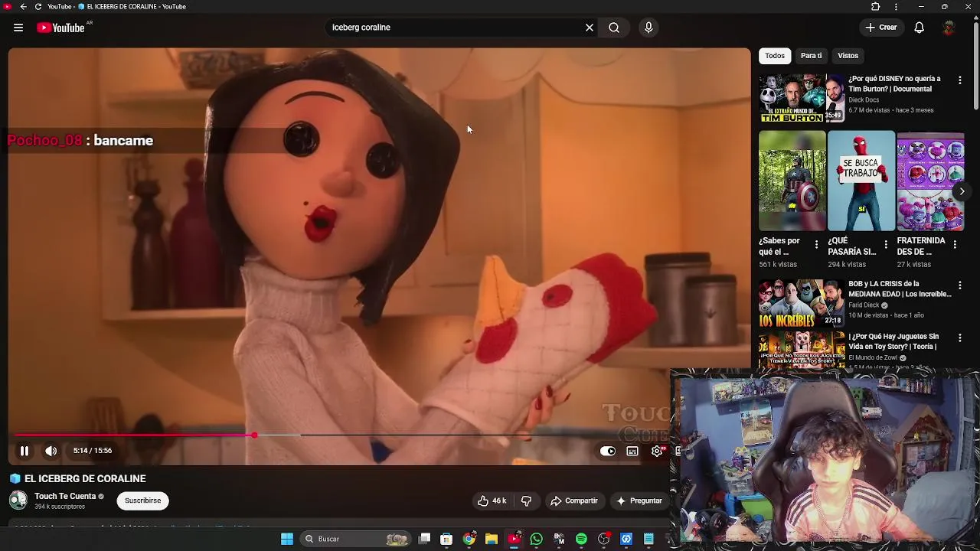Start voice search with the microphone
The image size is (980, 551).
tap(648, 28)
